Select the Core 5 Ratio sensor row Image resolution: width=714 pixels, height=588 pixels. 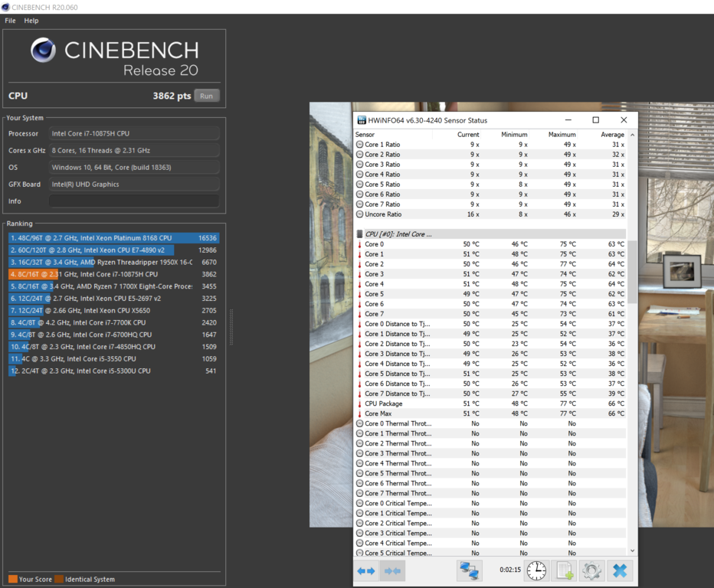(491, 185)
